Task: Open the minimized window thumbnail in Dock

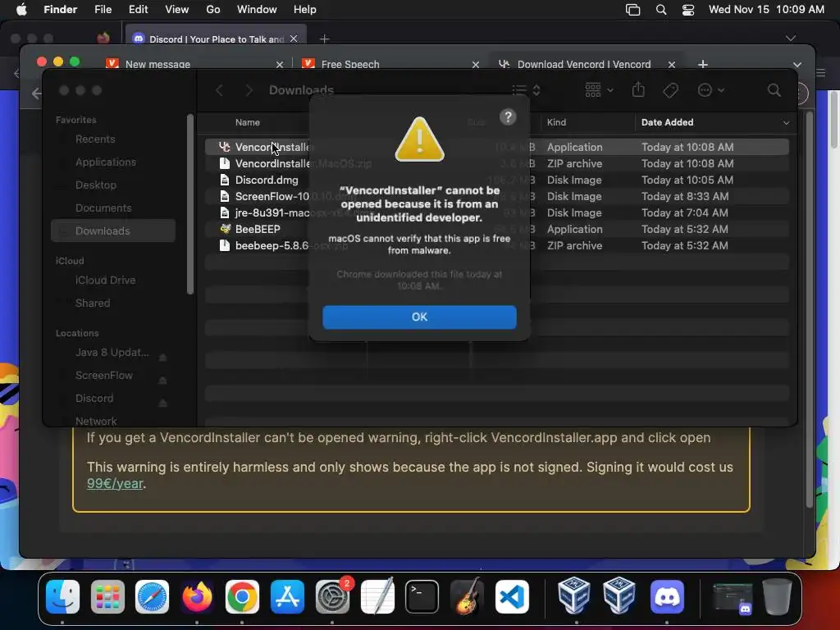Action: [733, 597]
